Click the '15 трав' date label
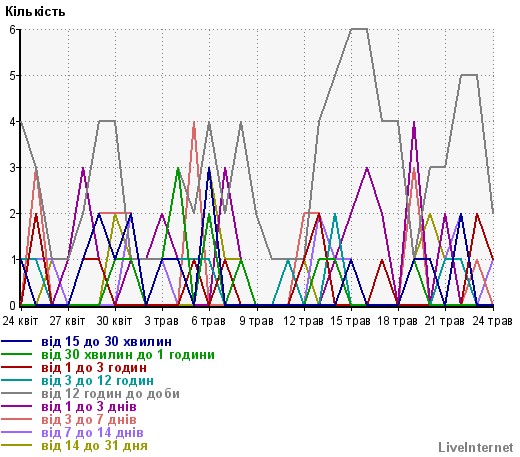The image size is (520, 457). tap(350, 321)
